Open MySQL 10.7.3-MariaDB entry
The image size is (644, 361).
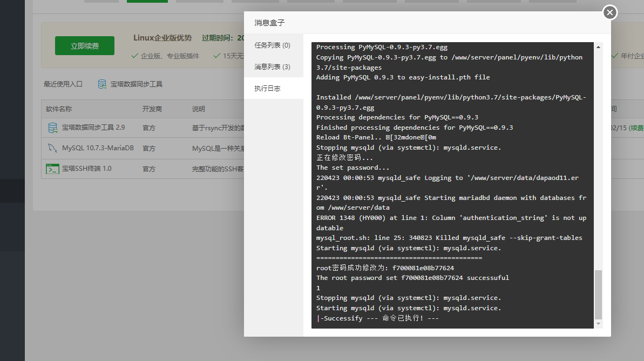coord(98,148)
